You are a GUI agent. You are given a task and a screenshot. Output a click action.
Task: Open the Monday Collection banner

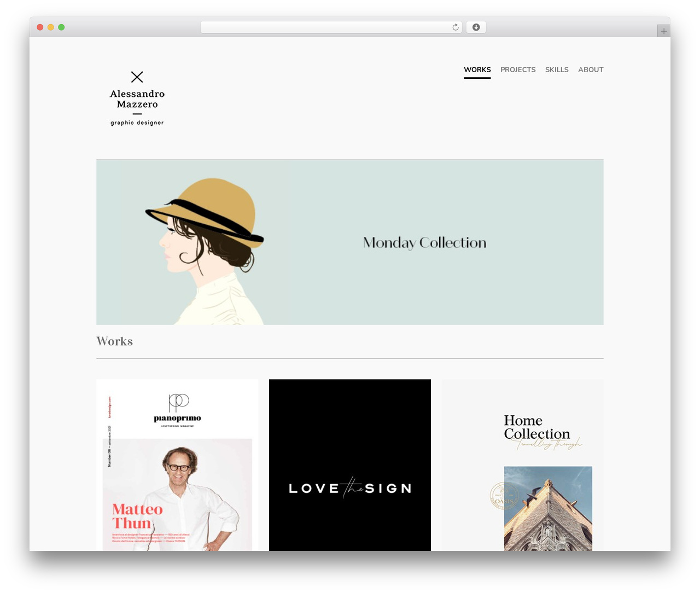point(350,242)
